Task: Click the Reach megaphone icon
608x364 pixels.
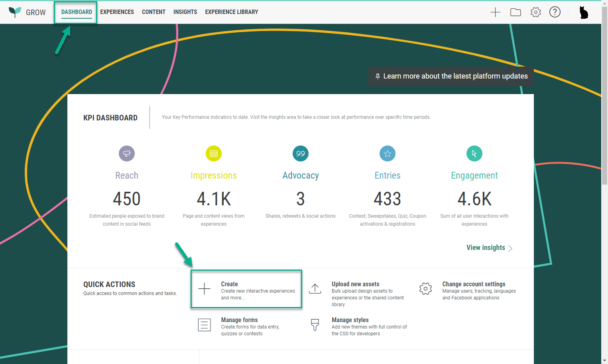Action: tap(127, 153)
